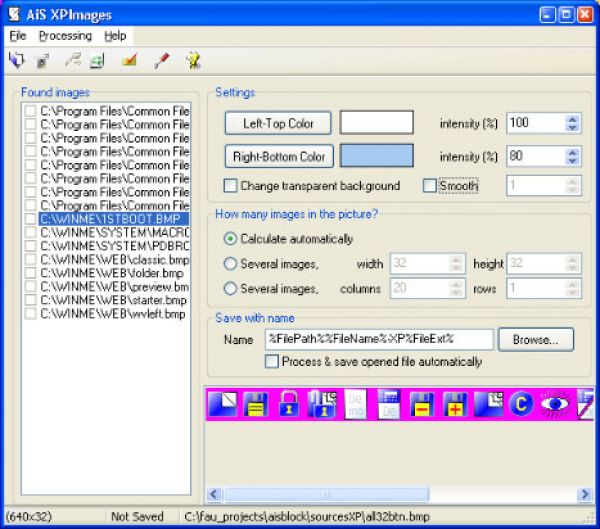This screenshot has width=600, height=529.
Task: Click the light blue Right-Bottom color swatch
Action: click(376, 156)
